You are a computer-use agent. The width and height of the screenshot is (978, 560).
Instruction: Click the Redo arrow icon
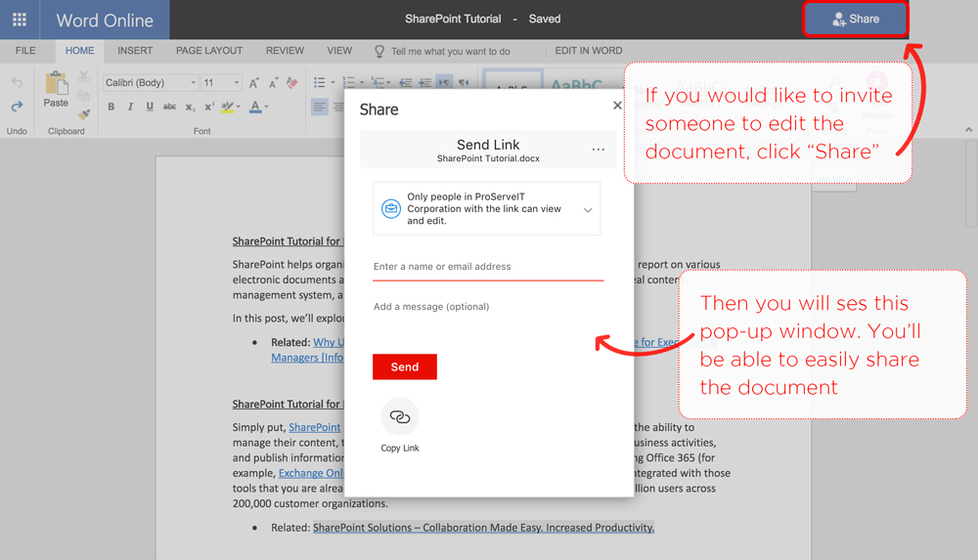[17, 107]
